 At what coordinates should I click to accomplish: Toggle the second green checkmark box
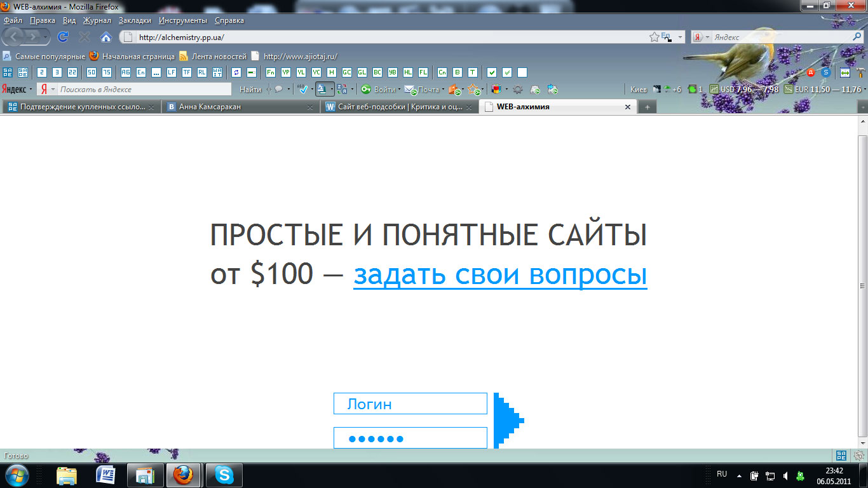pyautogui.click(x=506, y=72)
